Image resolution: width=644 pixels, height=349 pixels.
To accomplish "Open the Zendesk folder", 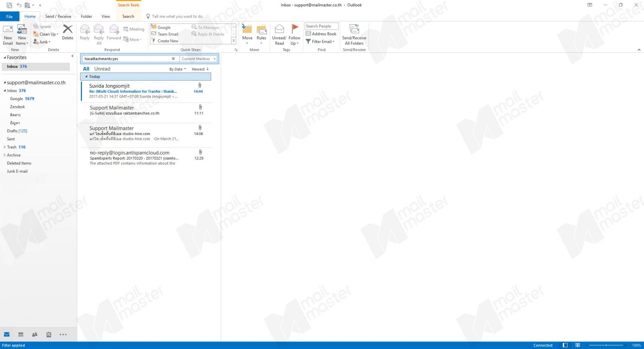I will pyautogui.click(x=17, y=107).
